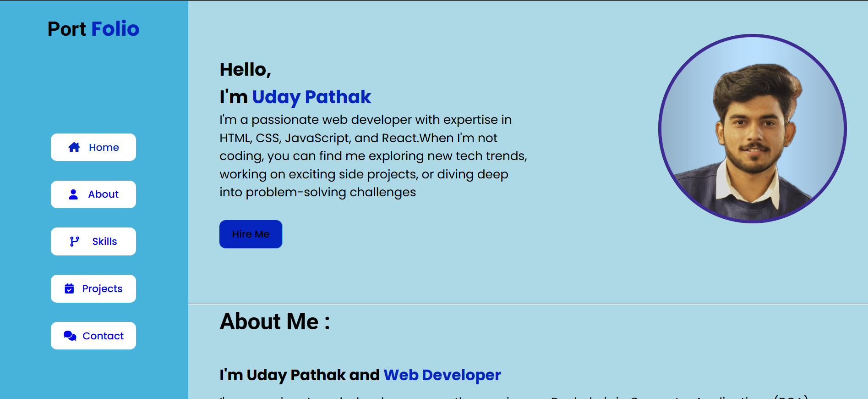Open the About nav label
Screen dimensions: 868x399
tap(104, 194)
